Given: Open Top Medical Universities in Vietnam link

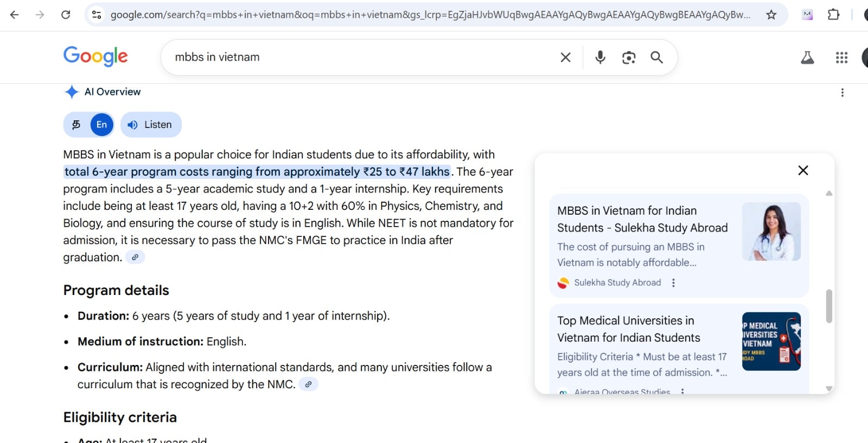Looking at the screenshot, I should pos(628,329).
